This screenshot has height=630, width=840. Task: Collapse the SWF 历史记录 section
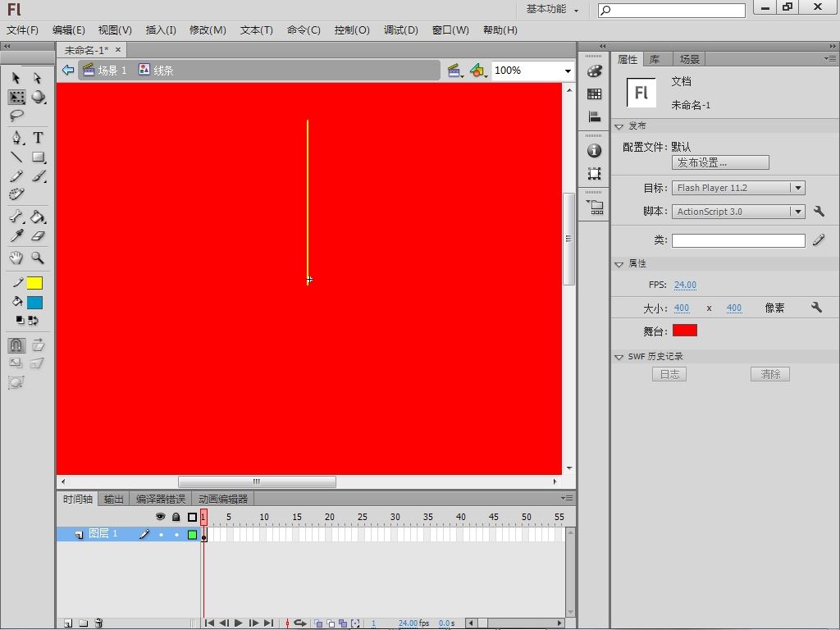[619, 357]
